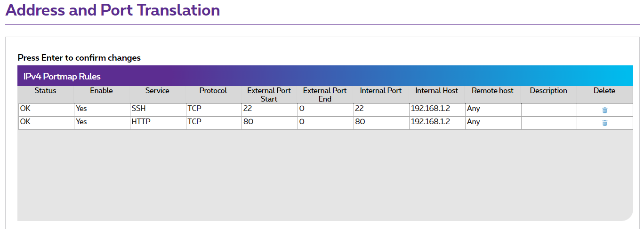
Task: Click empty Description field of HTTP rule
Action: click(548, 122)
